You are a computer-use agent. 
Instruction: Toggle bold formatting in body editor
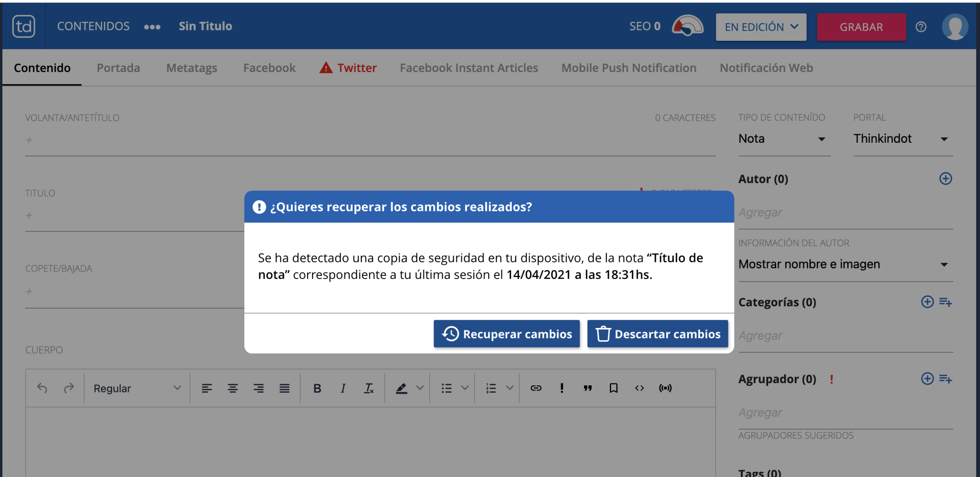(317, 388)
